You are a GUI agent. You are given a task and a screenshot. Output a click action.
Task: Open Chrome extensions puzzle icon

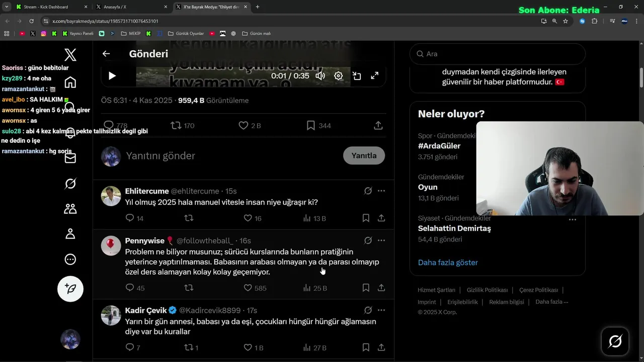595,21
